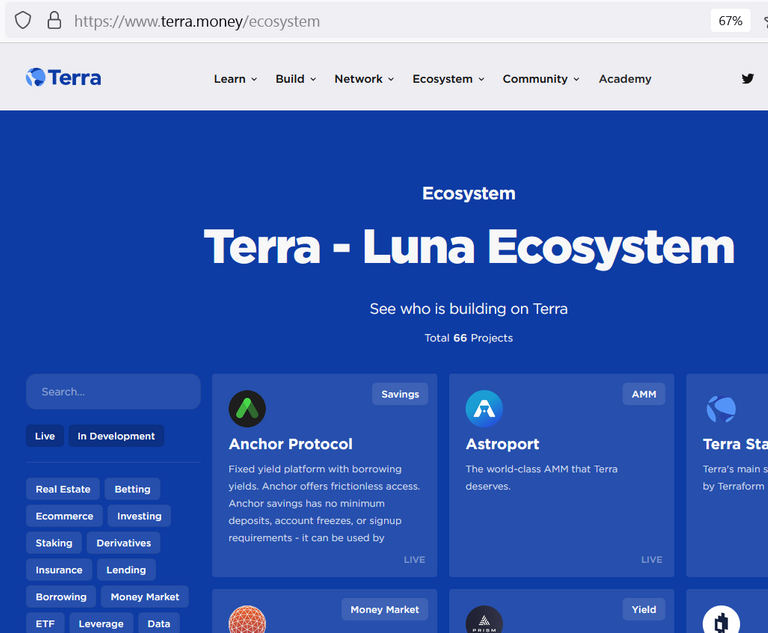Screen dimensions: 768x633
Task: Click the project Search field
Action: pos(113,391)
